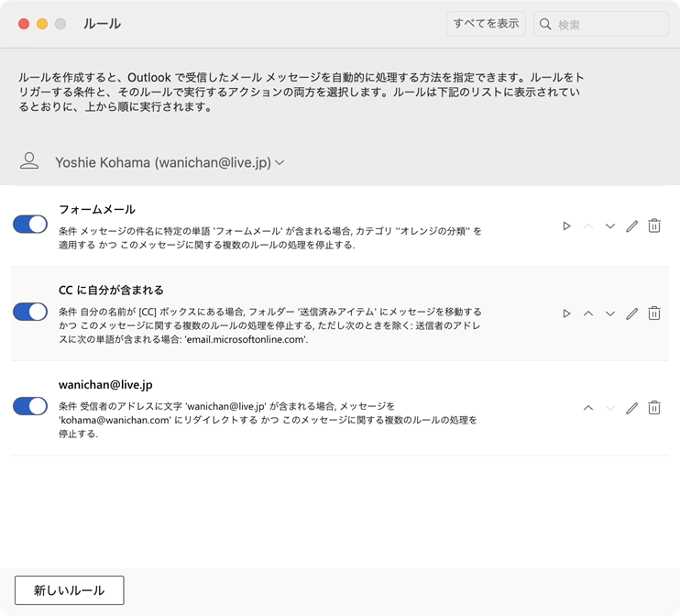Move CC に自分が含まれる rule up

pyautogui.click(x=588, y=313)
